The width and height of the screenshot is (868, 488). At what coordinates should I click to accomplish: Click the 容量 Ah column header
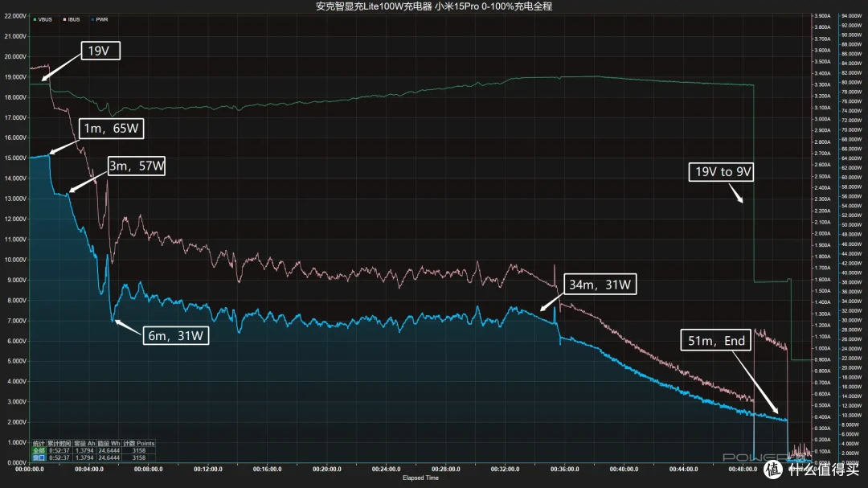point(84,444)
